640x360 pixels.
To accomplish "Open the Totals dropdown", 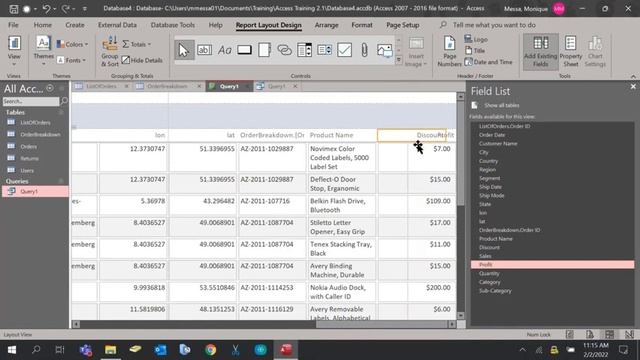I will click(137, 44).
